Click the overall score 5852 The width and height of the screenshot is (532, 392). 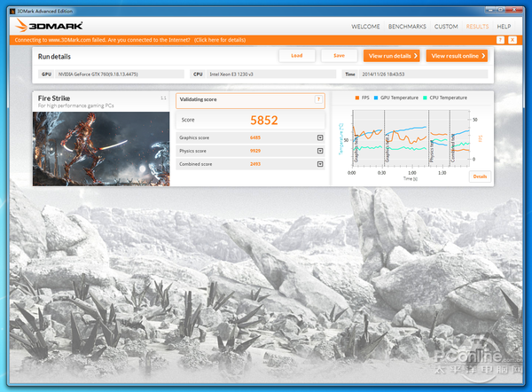[x=264, y=120]
